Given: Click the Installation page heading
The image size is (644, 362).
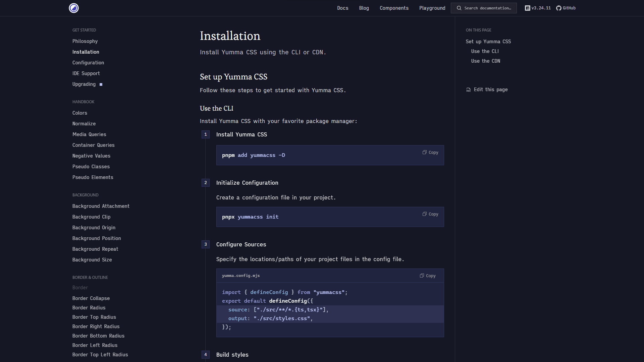Looking at the screenshot, I should point(230,36).
